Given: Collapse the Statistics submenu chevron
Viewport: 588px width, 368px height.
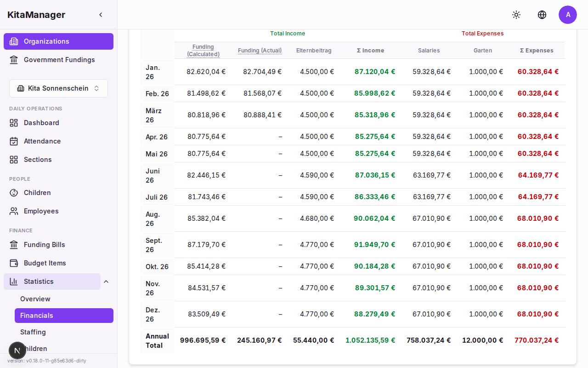Looking at the screenshot, I should click(106, 281).
